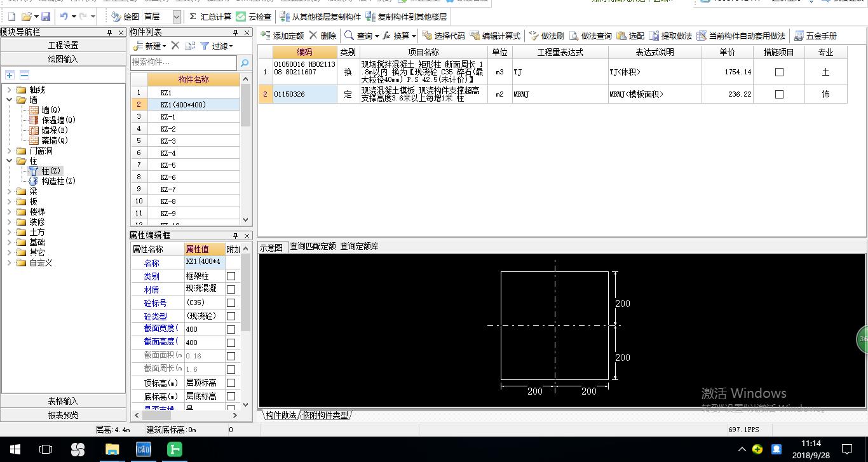Click the 选配 tool
The image size is (868, 462).
click(x=630, y=36)
